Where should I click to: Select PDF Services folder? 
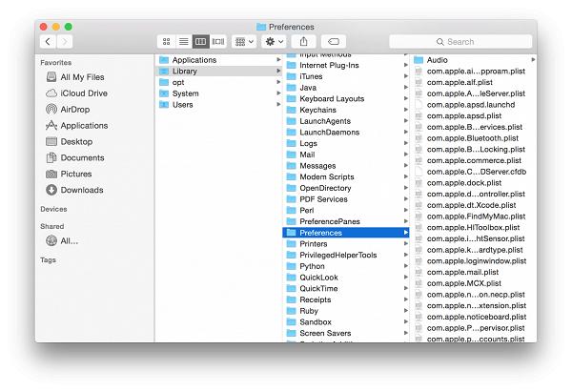point(346,199)
